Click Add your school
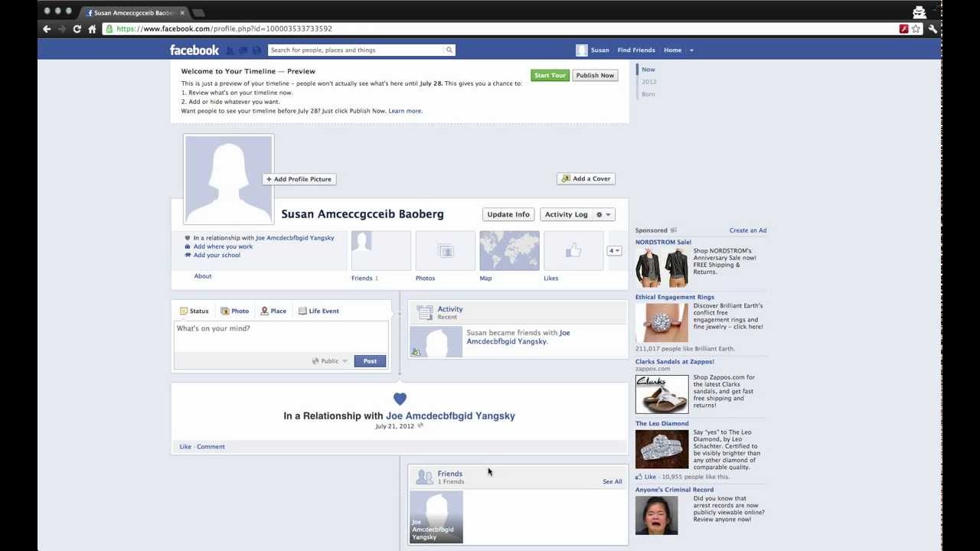 point(217,255)
